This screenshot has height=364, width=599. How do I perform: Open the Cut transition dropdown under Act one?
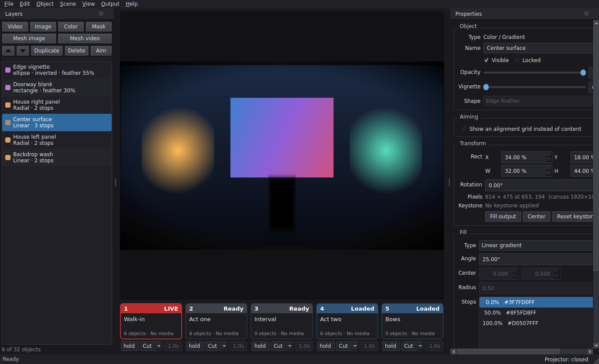click(216, 346)
